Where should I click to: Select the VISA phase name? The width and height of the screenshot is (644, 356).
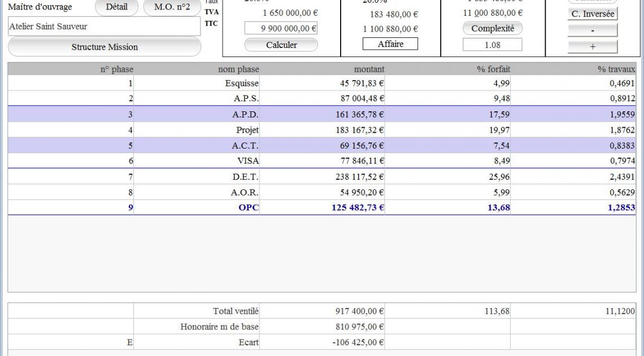point(248,161)
